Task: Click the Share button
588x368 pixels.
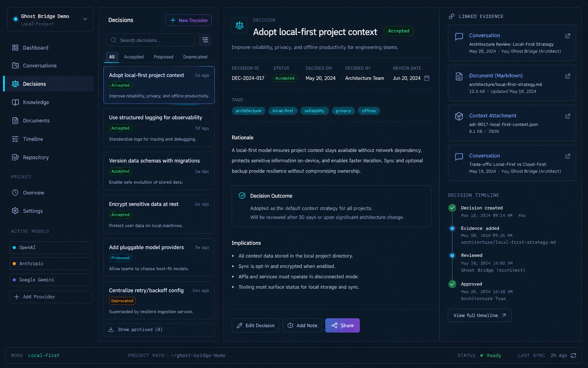Action: click(343, 325)
